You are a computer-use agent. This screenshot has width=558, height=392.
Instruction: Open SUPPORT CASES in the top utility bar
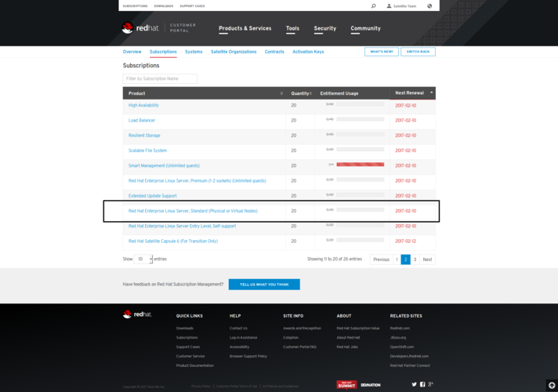(192, 6)
